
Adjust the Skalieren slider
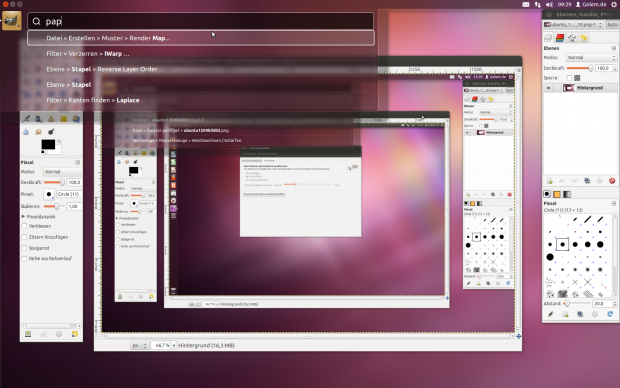(x=55, y=206)
